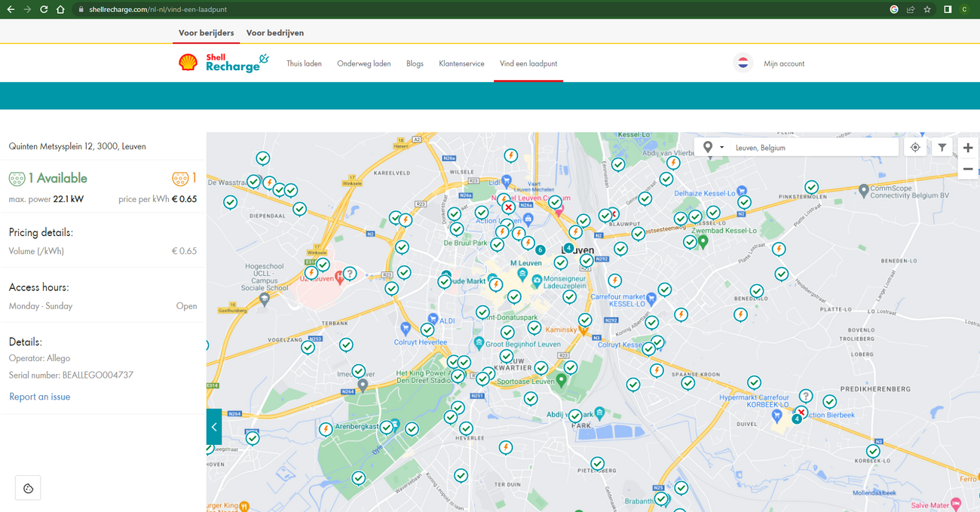The height and width of the screenshot is (512, 980).
Task: Click the Salve Mater map pin
Action: (x=957, y=503)
